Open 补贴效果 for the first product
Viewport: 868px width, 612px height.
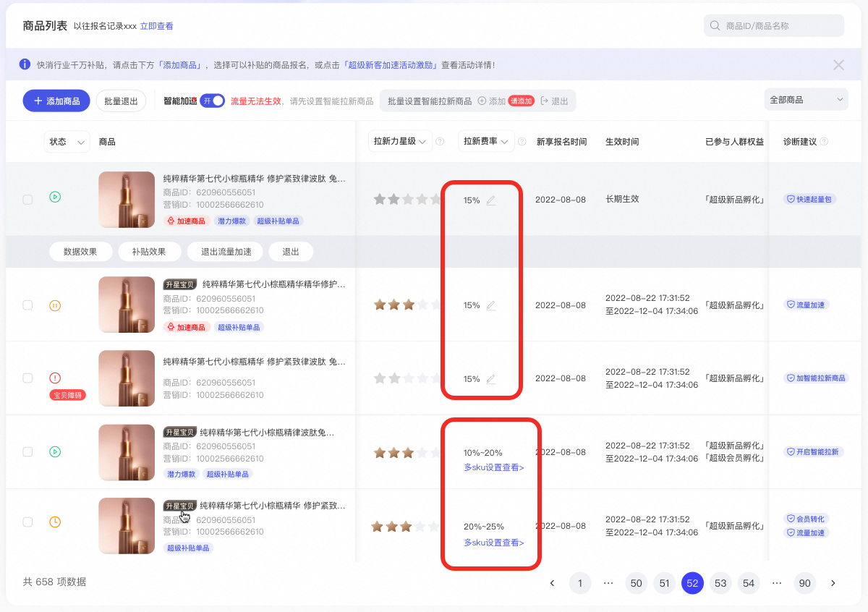(149, 252)
